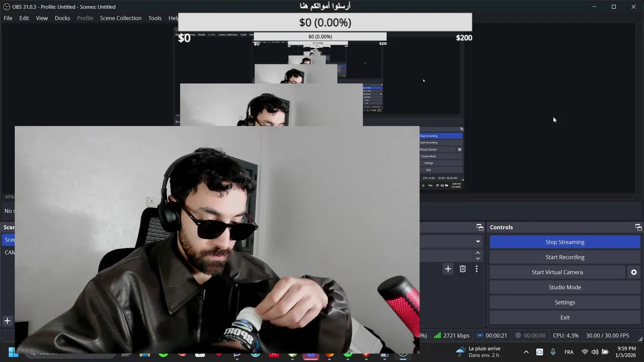Click the microphone tray icon
Viewport: 644px width, 362px height.
[x=553, y=352]
